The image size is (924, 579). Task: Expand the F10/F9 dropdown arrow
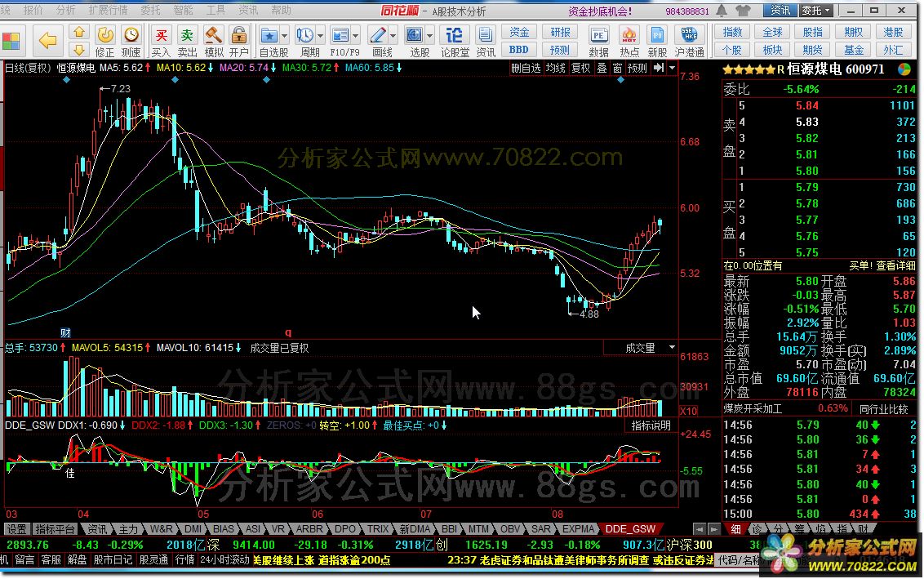pos(355,36)
